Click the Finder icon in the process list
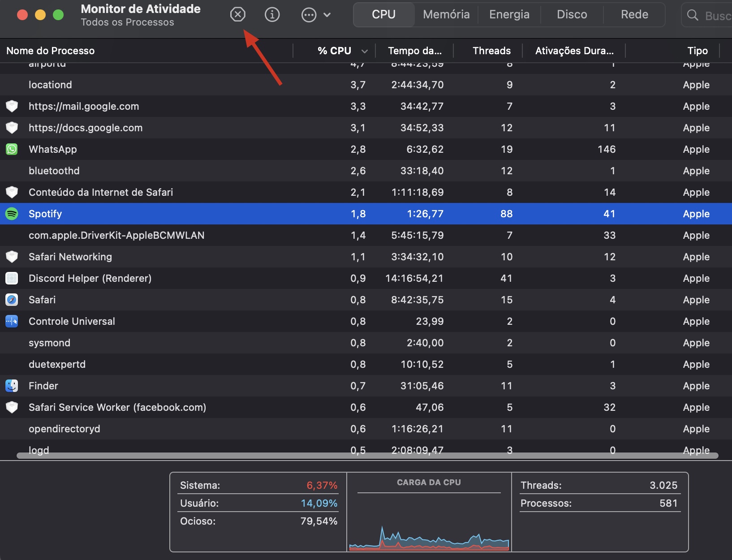 pos(12,386)
